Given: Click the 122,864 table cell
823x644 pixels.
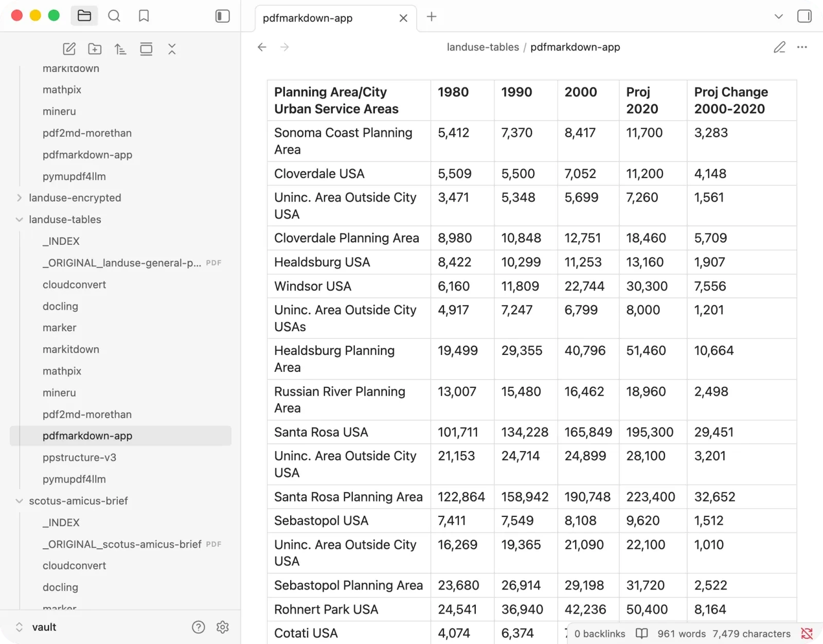Looking at the screenshot, I should point(461,497).
